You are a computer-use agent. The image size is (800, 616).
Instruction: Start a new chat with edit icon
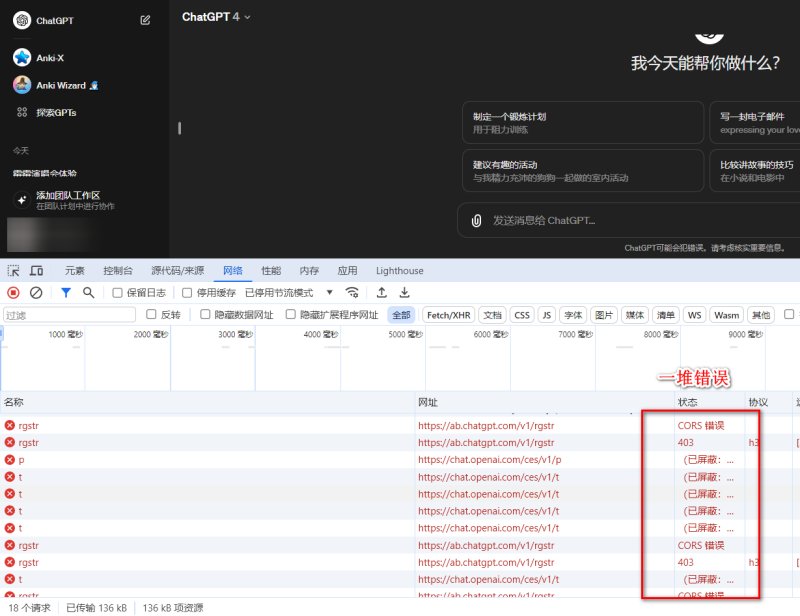pos(145,20)
